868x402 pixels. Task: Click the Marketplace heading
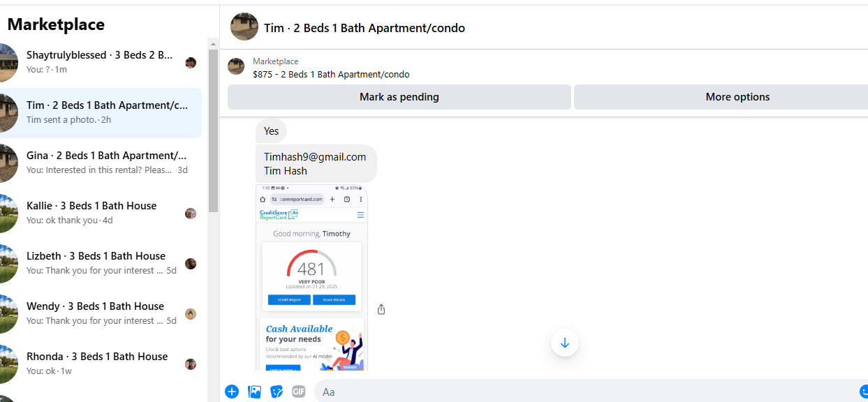tap(56, 24)
